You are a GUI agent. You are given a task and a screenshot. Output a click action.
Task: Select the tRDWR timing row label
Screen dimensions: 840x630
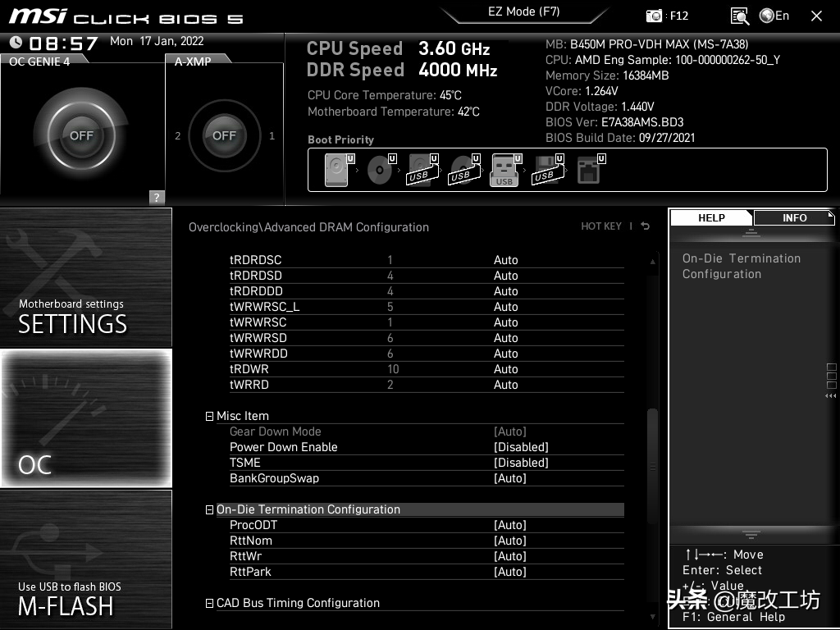point(249,369)
